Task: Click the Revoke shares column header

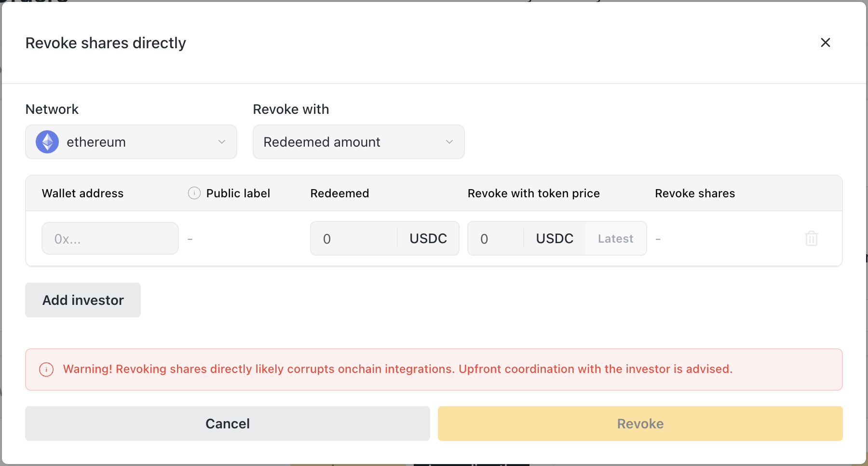Action: [694, 193]
